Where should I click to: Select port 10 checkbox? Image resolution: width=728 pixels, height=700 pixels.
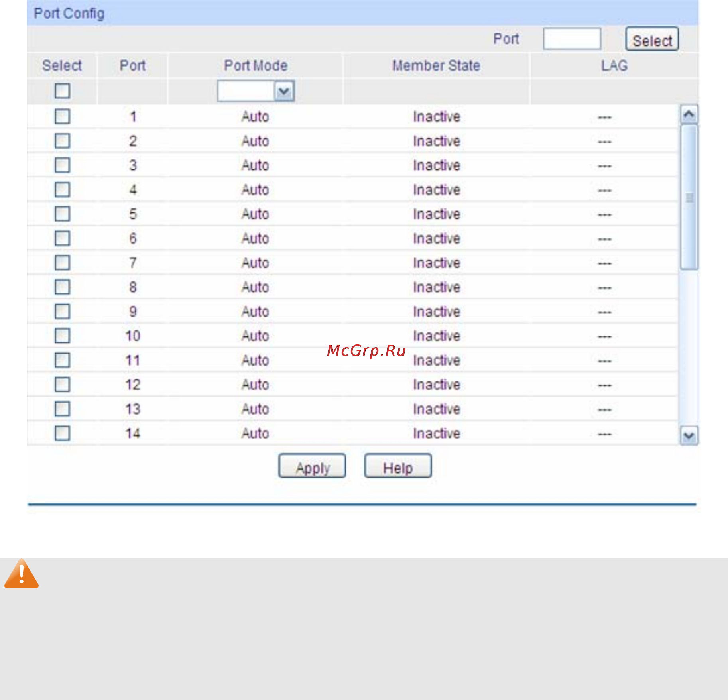62,336
